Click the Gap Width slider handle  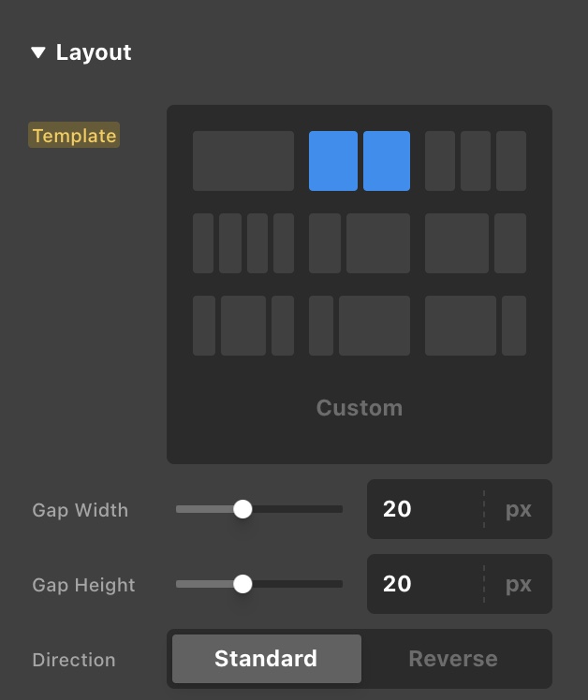point(243,509)
